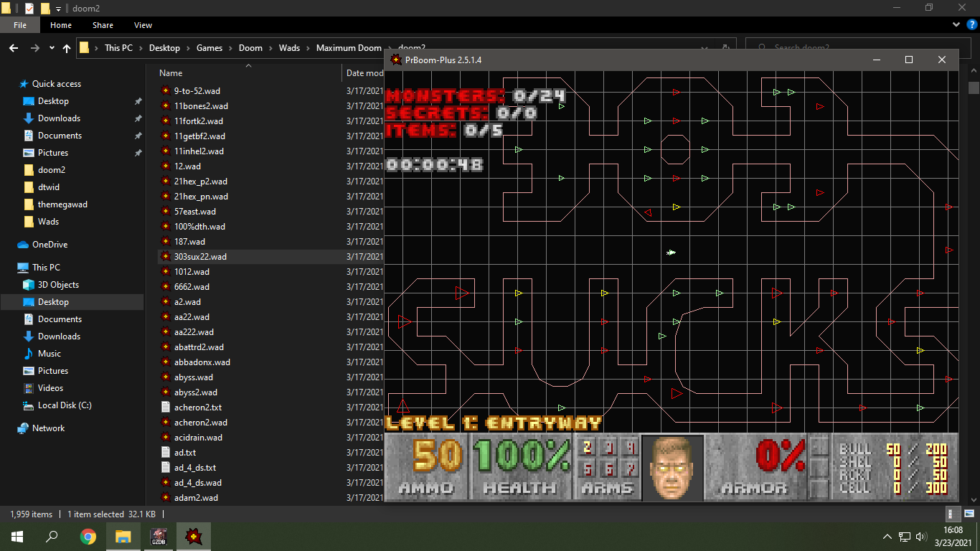980x551 pixels.
Task: Click wad icon next to abyss.wad
Action: coord(166,377)
